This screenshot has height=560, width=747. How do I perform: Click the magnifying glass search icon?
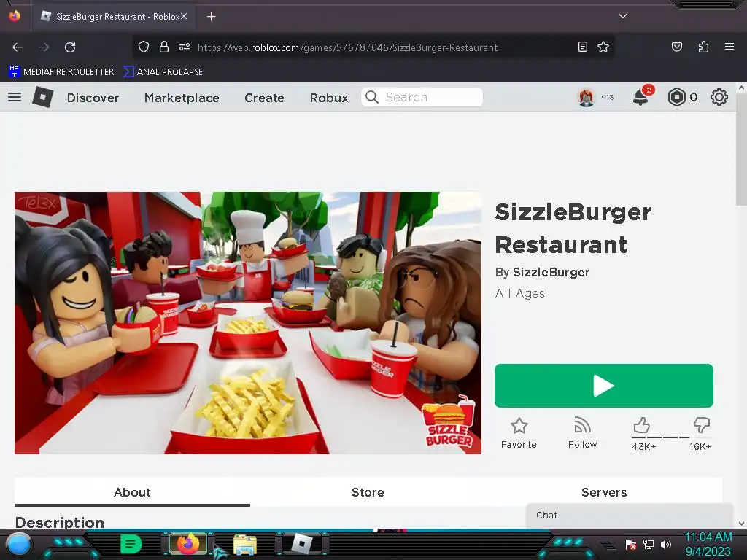(371, 97)
